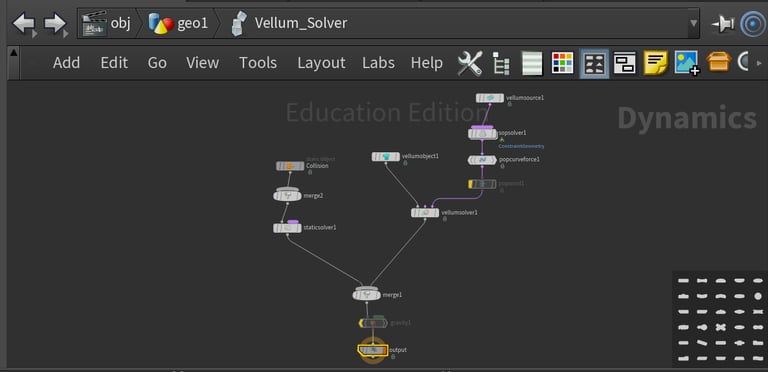The width and height of the screenshot is (768, 372).
Task: Expand the network path history dropdown arrow
Action: click(x=693, y=23)
